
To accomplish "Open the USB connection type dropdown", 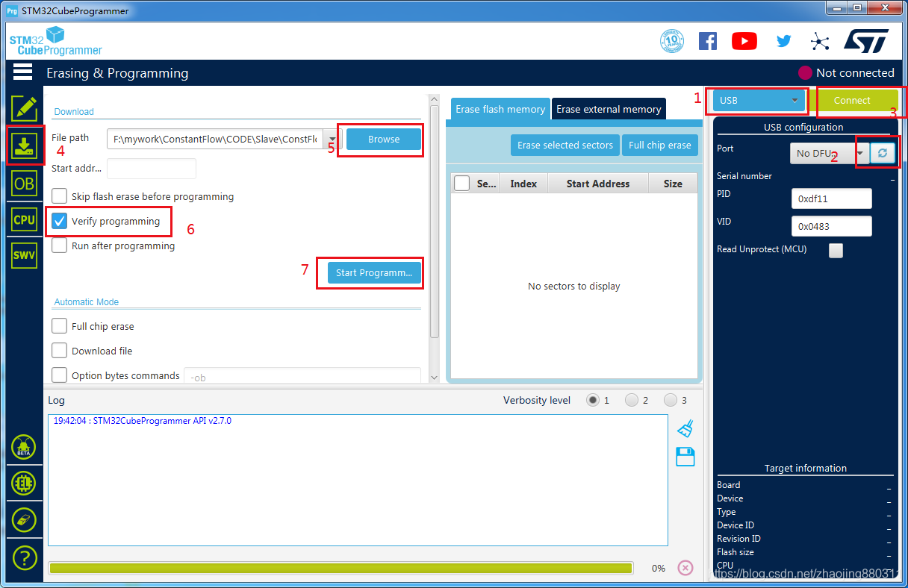I will pos(760,100).
